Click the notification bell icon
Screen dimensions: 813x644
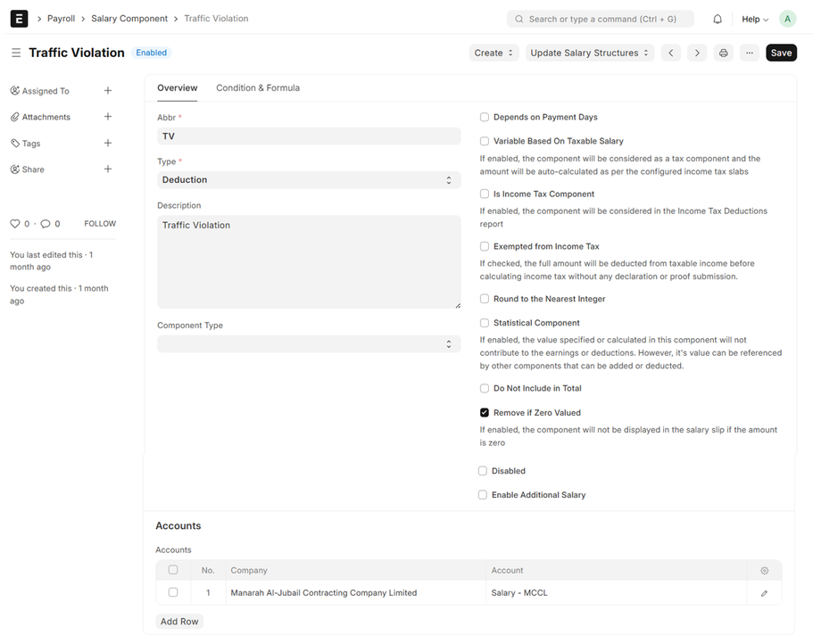(718, 19)
